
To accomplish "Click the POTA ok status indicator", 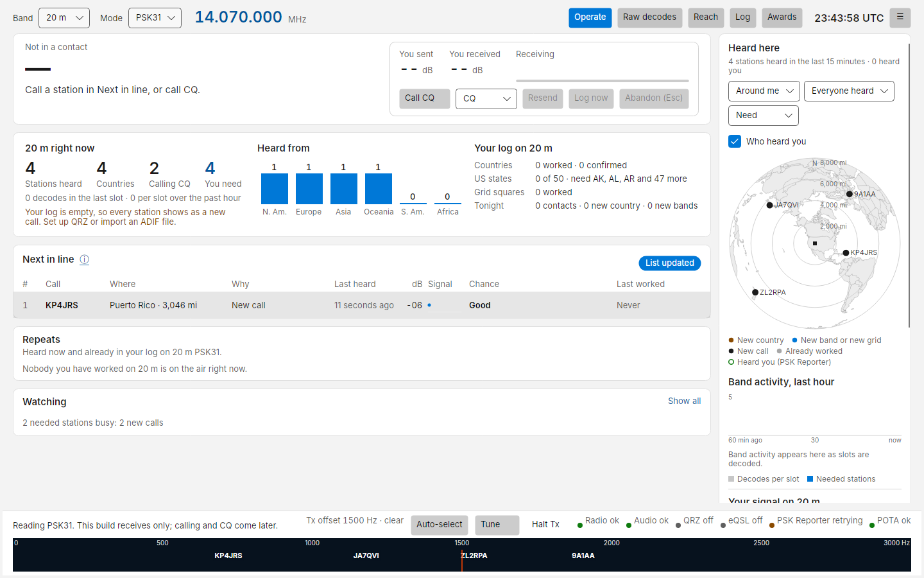I will (x=890, y=521).
